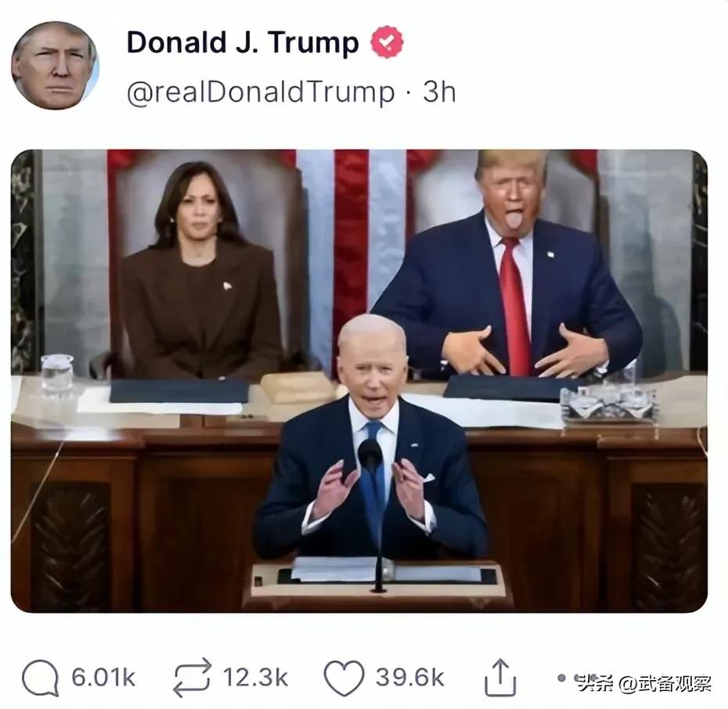The width and height of the screenshot is (728, 709).
Task: Click the 6.01k reply count
Action: point(103,678)
